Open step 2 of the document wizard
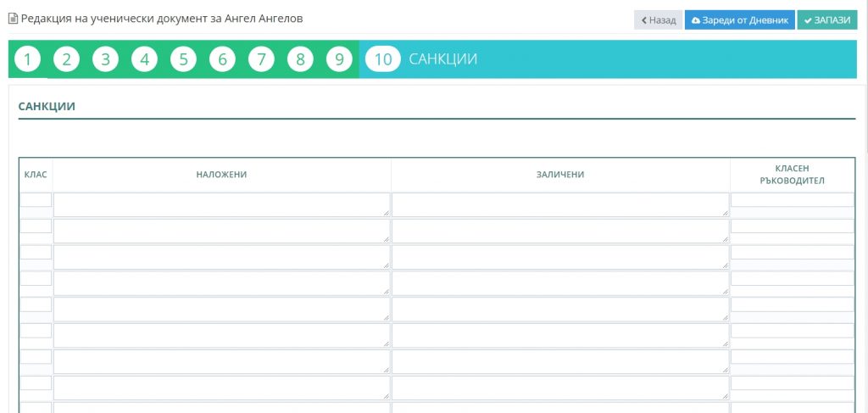The image size is (868, 413). coord(66,59)
